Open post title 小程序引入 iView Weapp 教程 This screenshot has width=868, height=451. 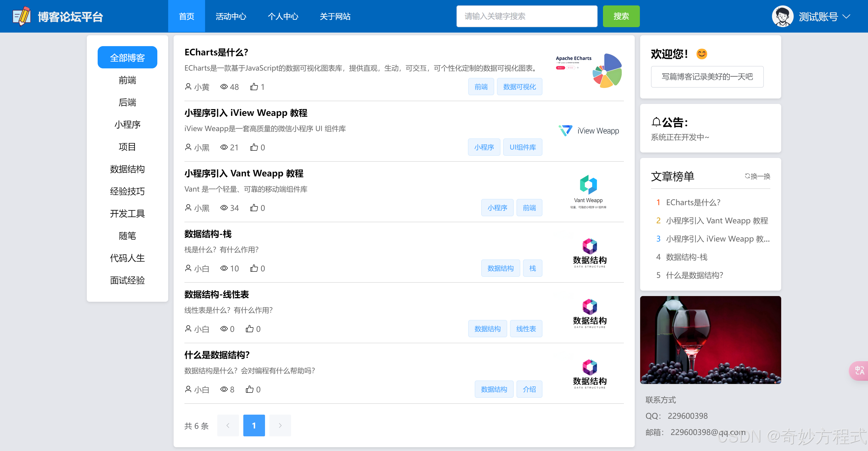pyautogui.click(x=246, y=113)
